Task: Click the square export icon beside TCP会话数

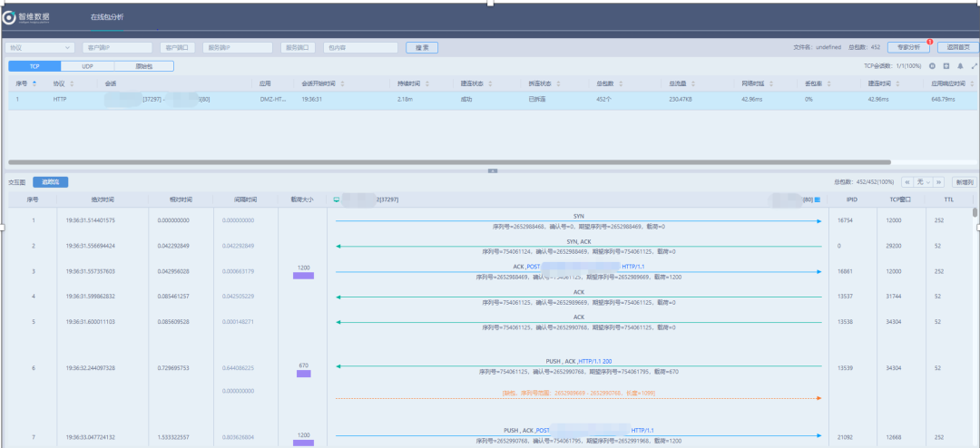Action: pyautogui.click(x=946, y=65)
